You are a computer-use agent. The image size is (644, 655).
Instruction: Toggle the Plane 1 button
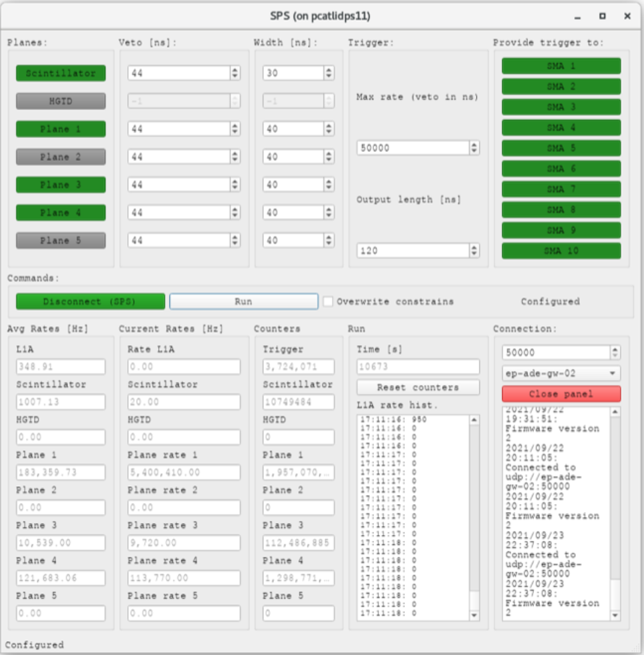61,129
